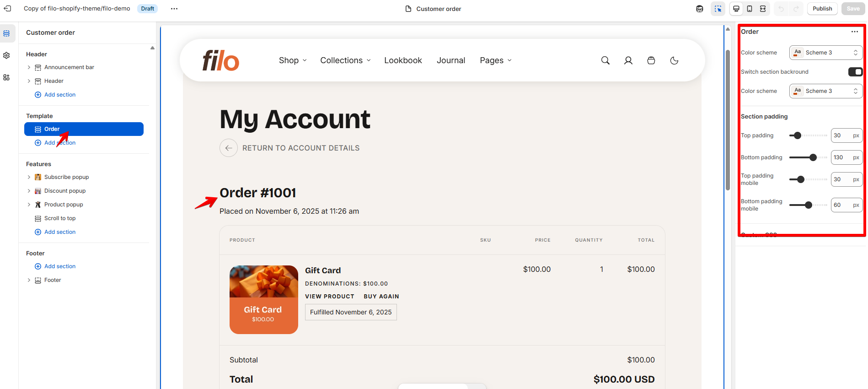Adjust the Bottom padding slider
Image resolution: width=868 pixels, height=389 pixels.
click(808, 157)
